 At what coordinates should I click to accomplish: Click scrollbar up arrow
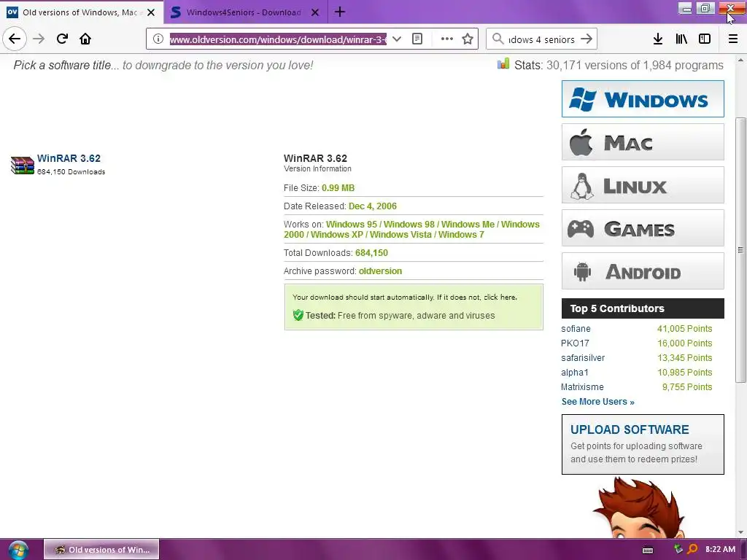[740, 61]
